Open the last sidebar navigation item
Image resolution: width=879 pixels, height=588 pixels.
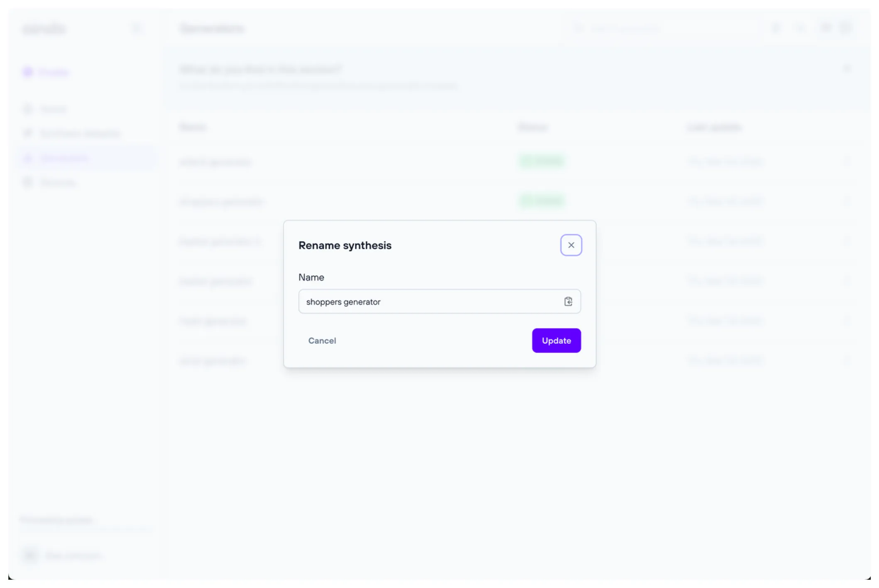point(58,183)
